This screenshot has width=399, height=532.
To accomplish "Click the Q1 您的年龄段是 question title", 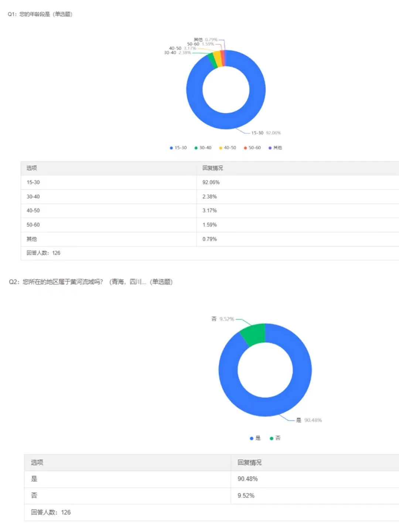I will point(40,14).
